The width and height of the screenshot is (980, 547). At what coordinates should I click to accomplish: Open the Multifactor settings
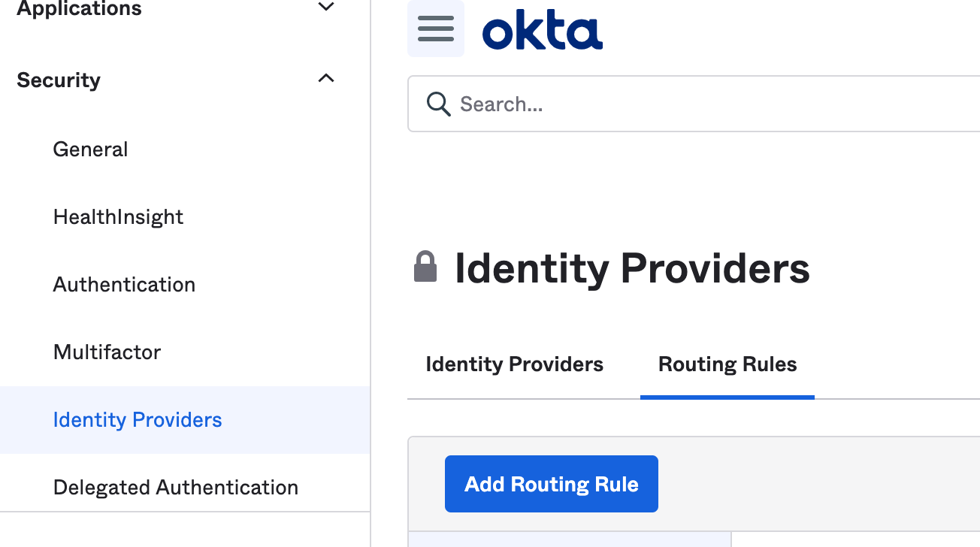coord(107,352)
